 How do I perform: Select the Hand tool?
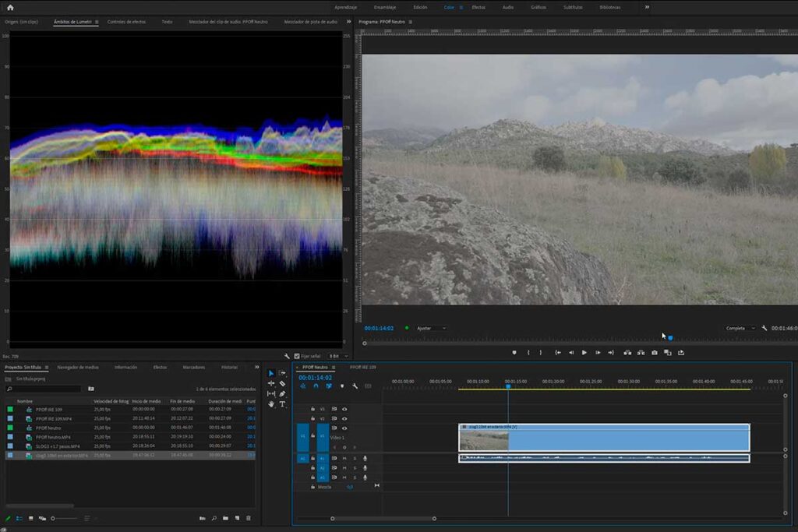pyautogui.click(x=271, y=403)
